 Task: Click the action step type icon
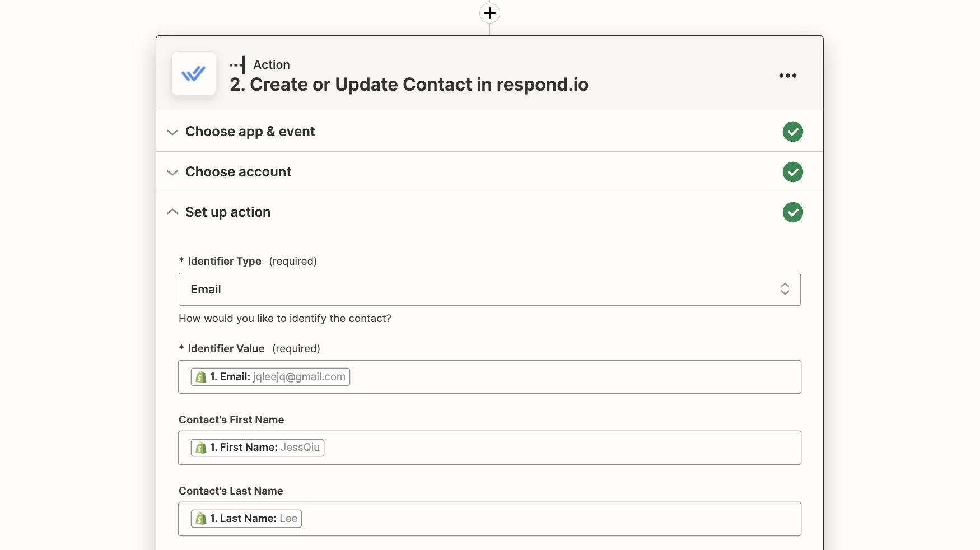[238, 65]
